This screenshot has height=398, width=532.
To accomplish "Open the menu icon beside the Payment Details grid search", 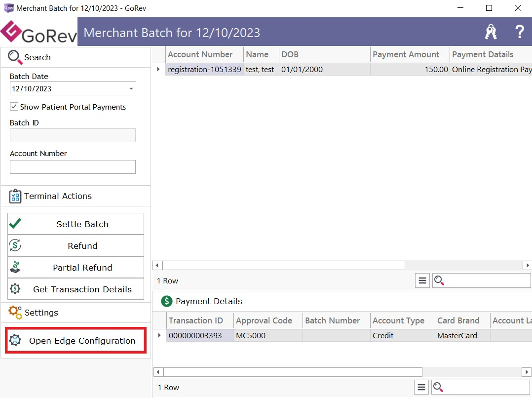I will [421, 387].
